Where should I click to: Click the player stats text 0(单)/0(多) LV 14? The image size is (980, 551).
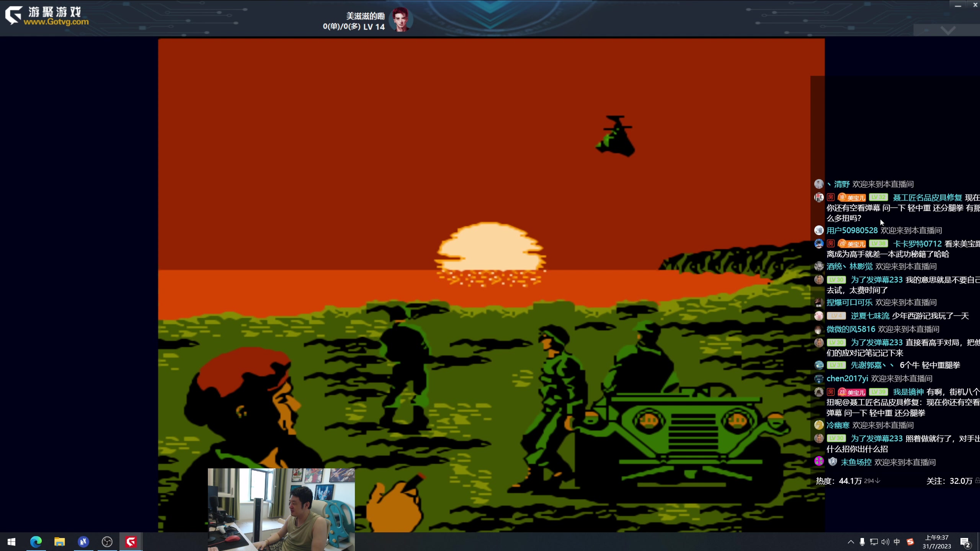(x=354, y=27)
